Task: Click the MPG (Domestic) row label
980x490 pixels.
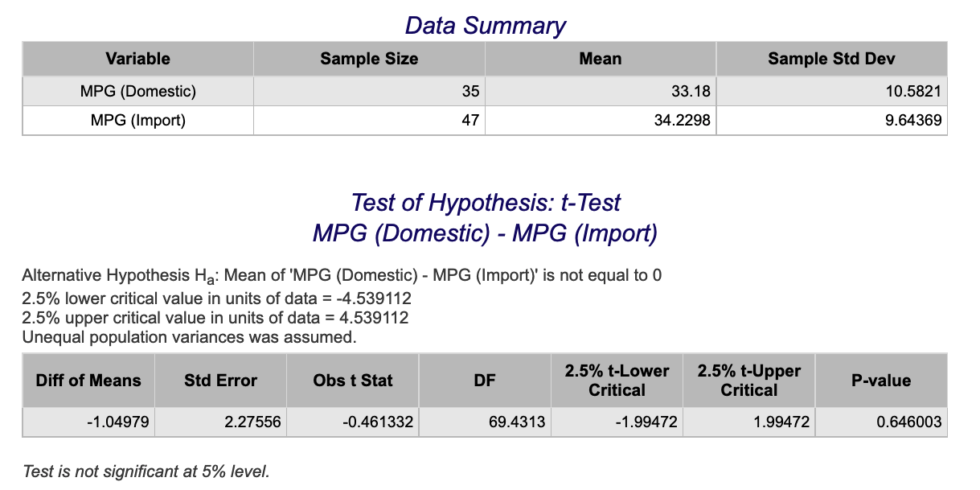Action: coord(138,91)
